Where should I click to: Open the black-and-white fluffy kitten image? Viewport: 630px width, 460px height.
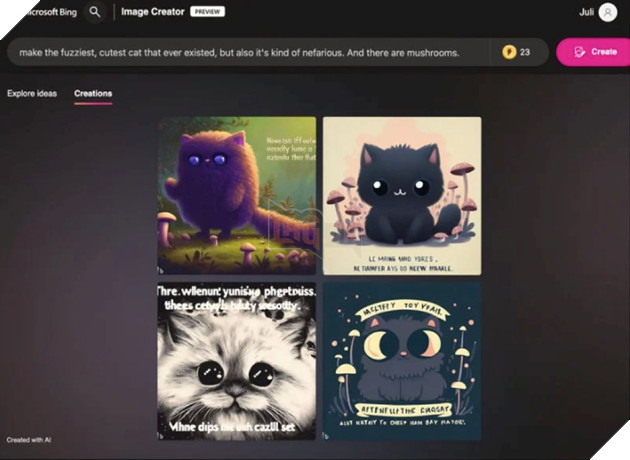pos(237,361)
